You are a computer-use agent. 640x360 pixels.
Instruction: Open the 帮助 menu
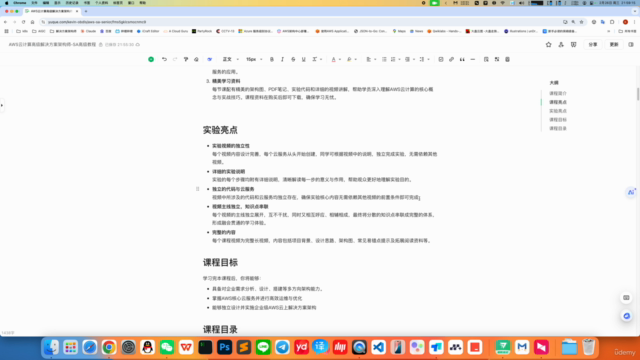pyautogui.click(x=142, y=3)
